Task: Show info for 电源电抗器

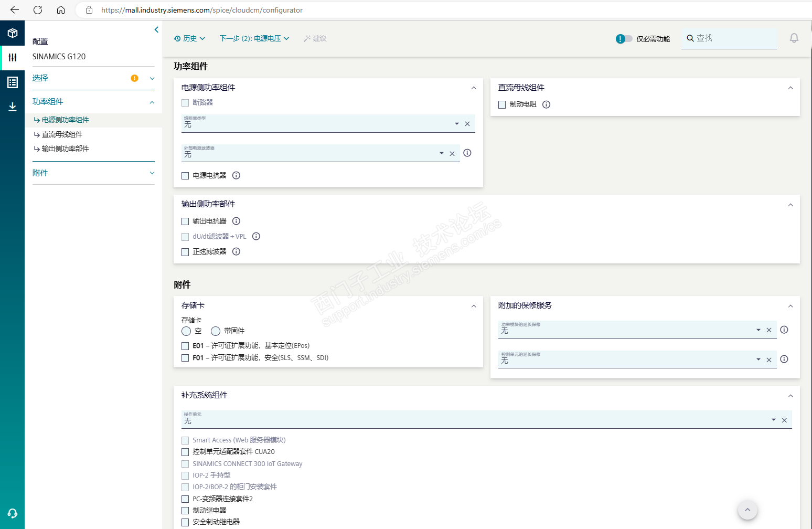Action: pyautogui.click(x=236, y=175)
